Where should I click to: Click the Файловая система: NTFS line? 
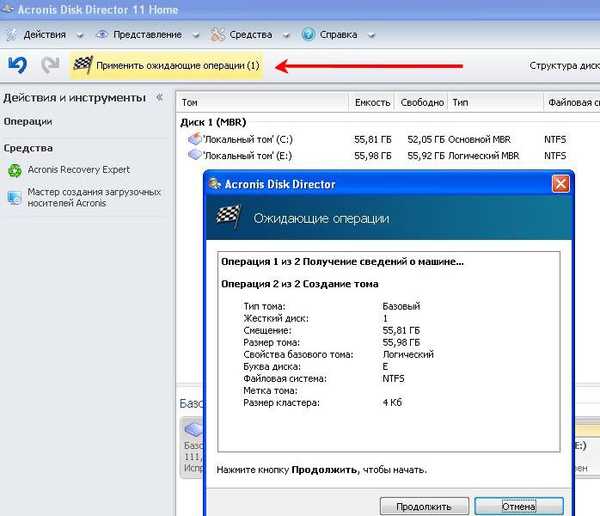324,379
